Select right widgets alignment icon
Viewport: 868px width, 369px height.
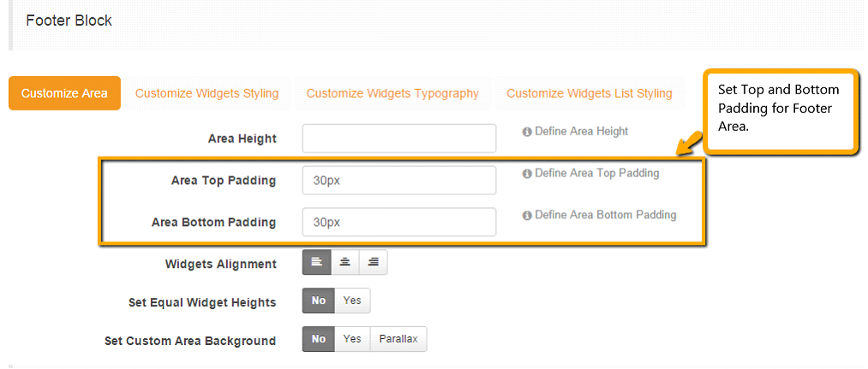(x=374, y=263)
